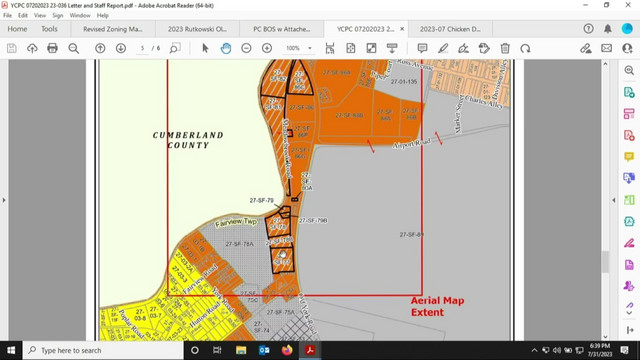
Task: Open the View menu
Action: (x=40, y=16)
